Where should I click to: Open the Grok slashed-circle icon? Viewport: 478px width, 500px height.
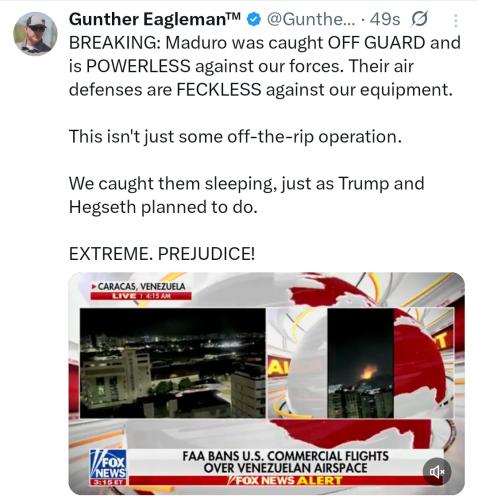(x=419, y=19)
